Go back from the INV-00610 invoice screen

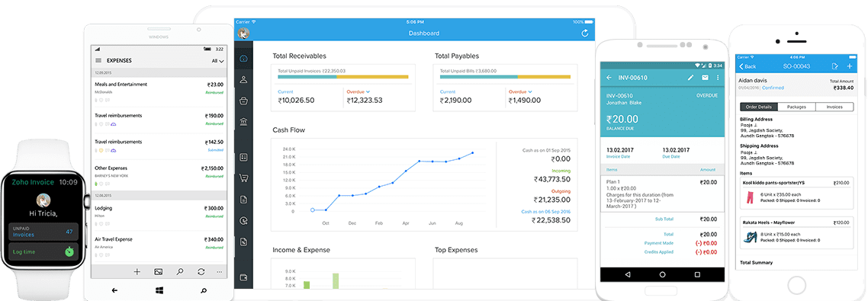609,78
